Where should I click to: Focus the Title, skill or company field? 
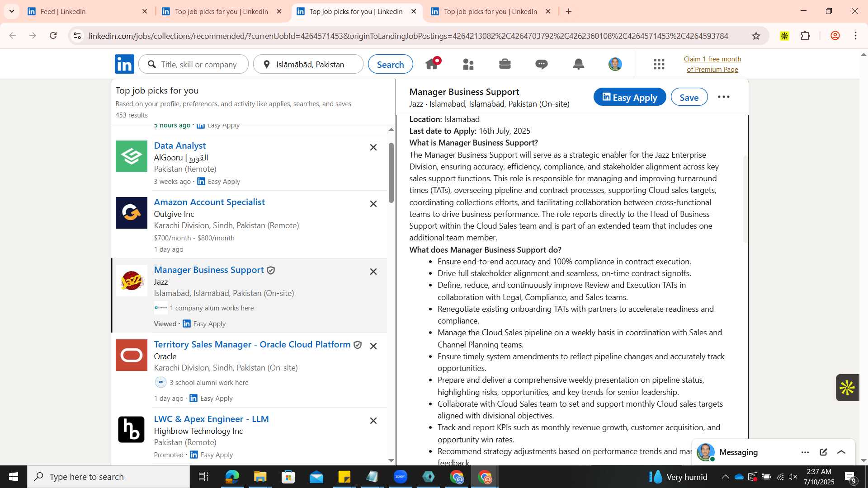click(x=193, y=64)
